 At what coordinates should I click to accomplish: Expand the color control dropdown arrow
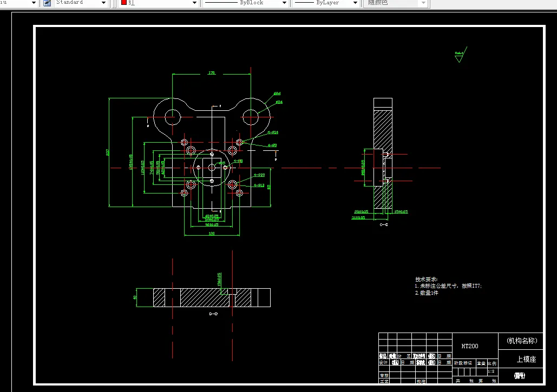pyautogui.click(x=194, y=3)
